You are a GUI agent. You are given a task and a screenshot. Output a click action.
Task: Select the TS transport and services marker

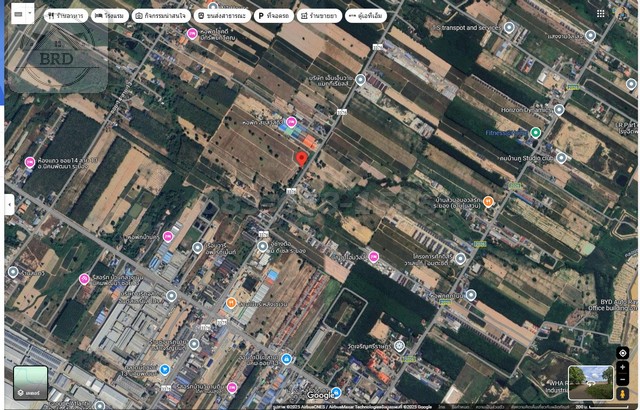[510, 28]
